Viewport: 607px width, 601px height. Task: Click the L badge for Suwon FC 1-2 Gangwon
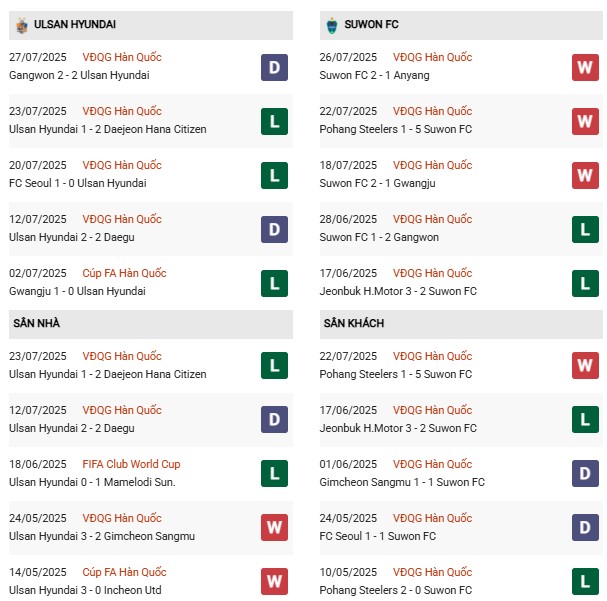(585, 229)
